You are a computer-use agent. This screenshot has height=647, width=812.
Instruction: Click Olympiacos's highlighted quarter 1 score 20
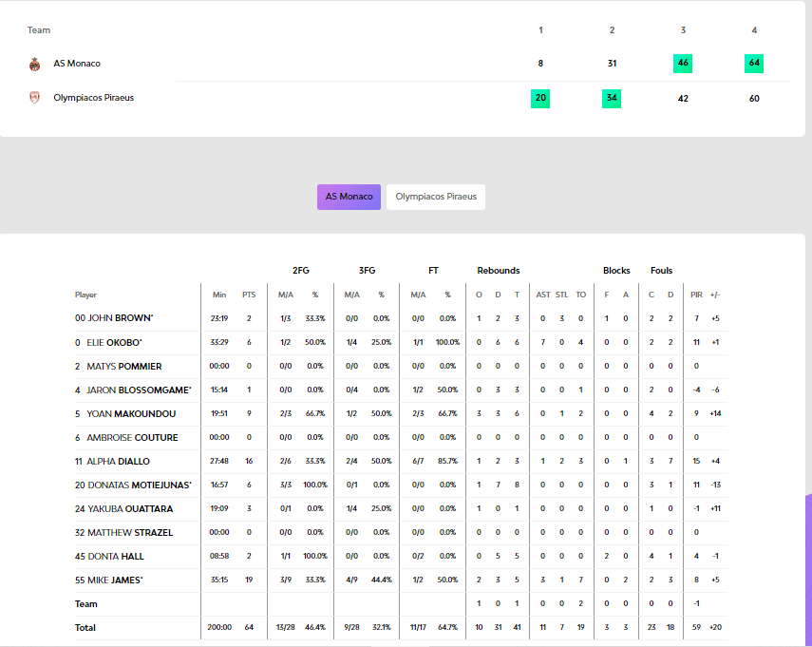pos(540,98)
